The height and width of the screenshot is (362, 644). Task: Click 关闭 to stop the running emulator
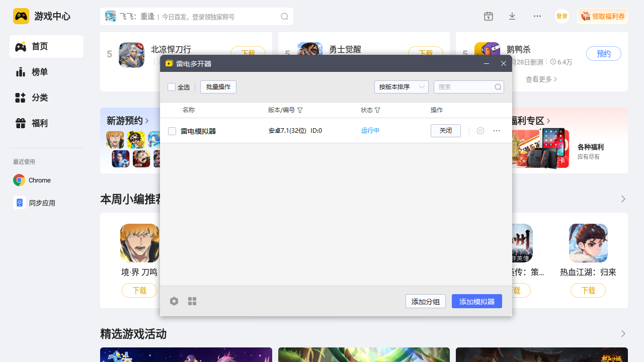(445, 130)
